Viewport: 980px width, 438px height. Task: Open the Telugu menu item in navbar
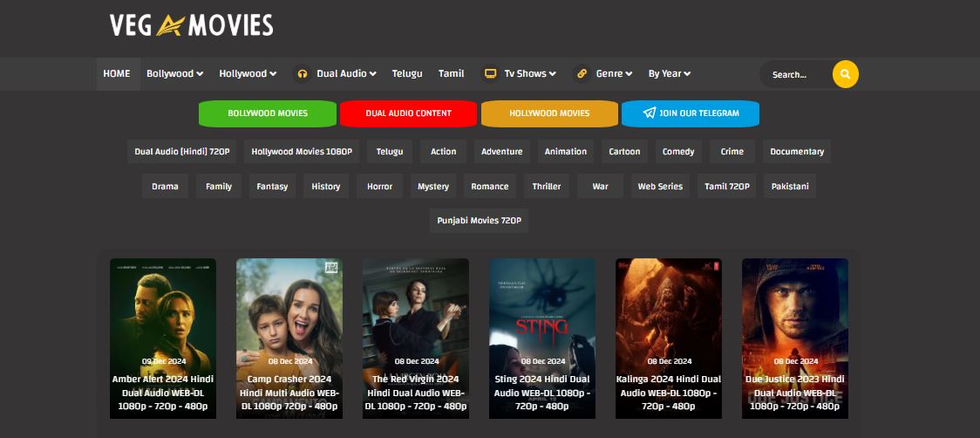[x=407, y=74]
